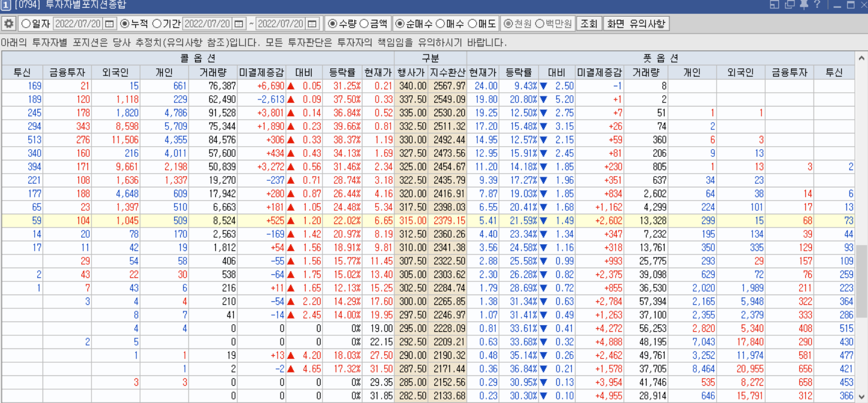Click the 조회 button

pos(589,24)
